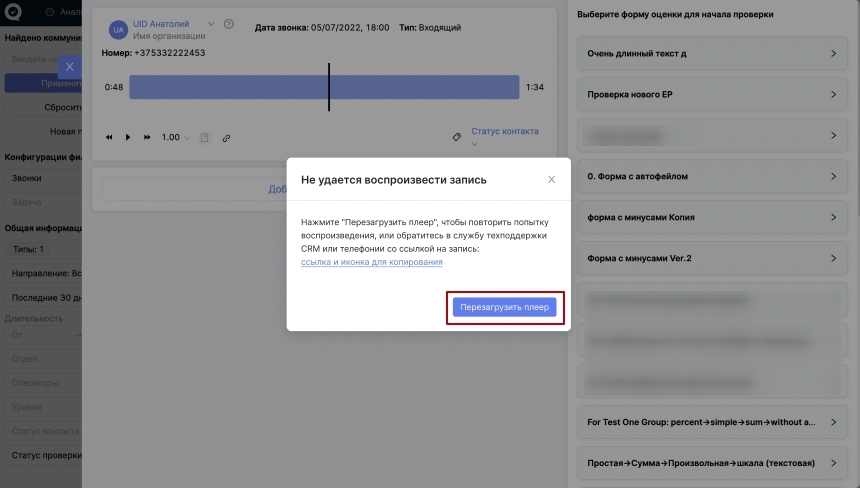Click the ссылка и иконка для копирования link
860x488 pixels.
pos(371,262)
